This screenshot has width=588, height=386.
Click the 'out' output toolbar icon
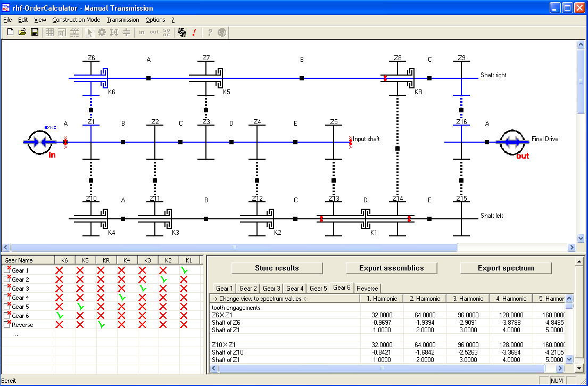(154, 32)
